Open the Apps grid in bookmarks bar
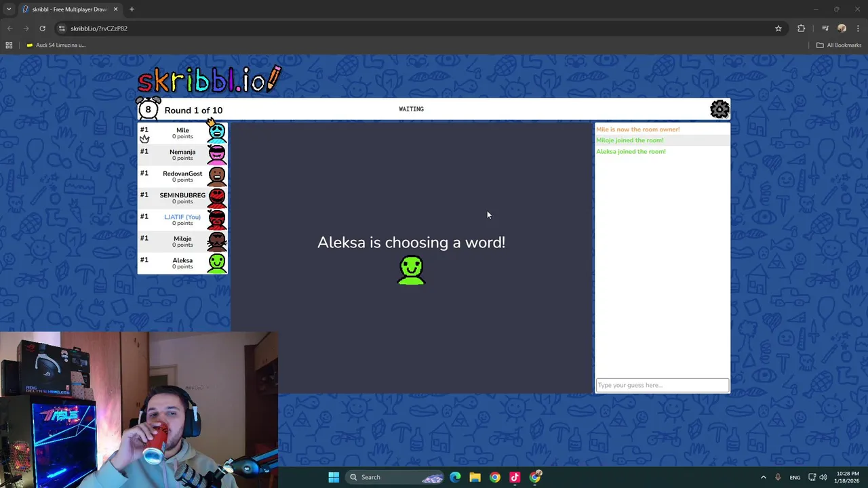This screenshot has height=488, width=868. 9,45
